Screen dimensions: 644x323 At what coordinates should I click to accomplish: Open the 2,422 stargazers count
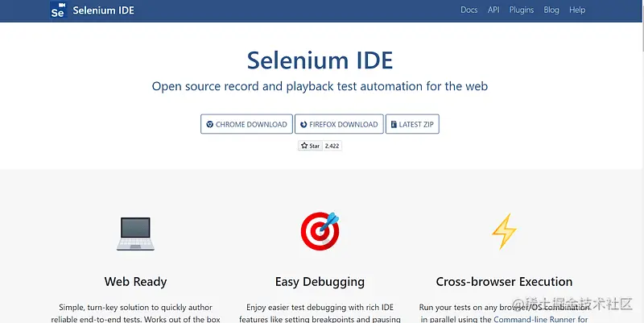pyautogui.click(x=332, y=146)
